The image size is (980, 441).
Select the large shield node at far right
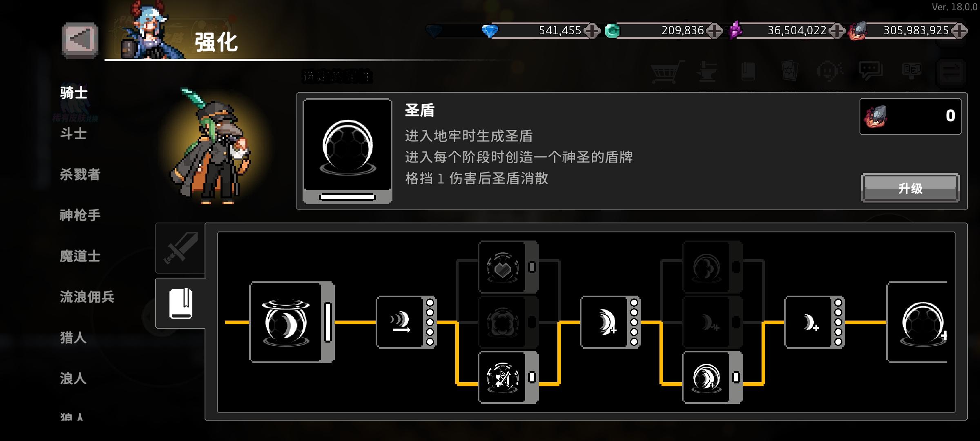(918, 322)
